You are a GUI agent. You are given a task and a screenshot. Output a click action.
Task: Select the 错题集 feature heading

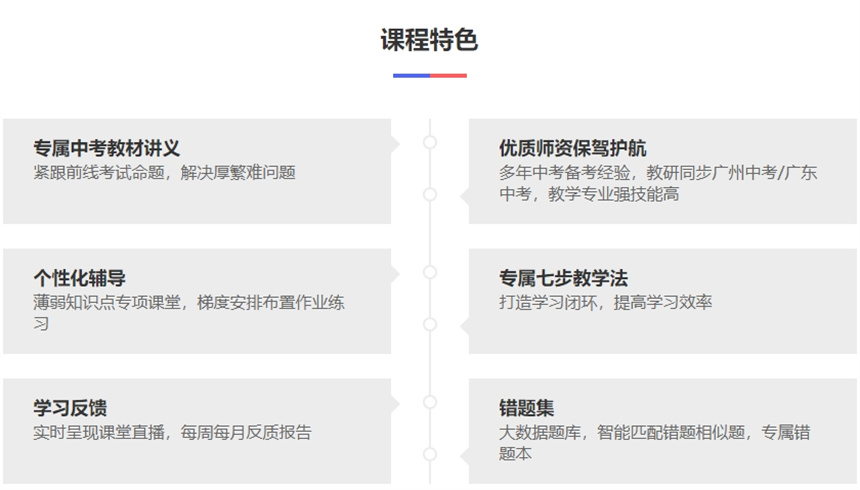click(527, 408)
